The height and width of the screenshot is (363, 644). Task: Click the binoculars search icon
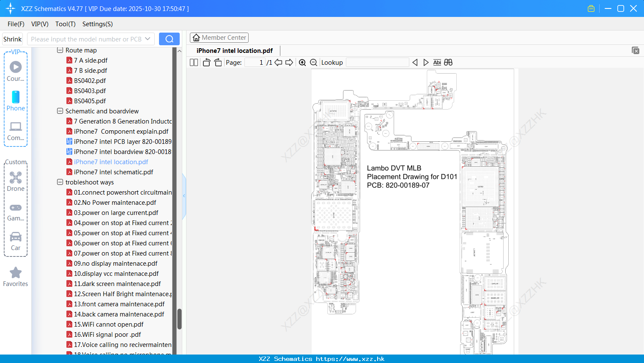point(448,63)
